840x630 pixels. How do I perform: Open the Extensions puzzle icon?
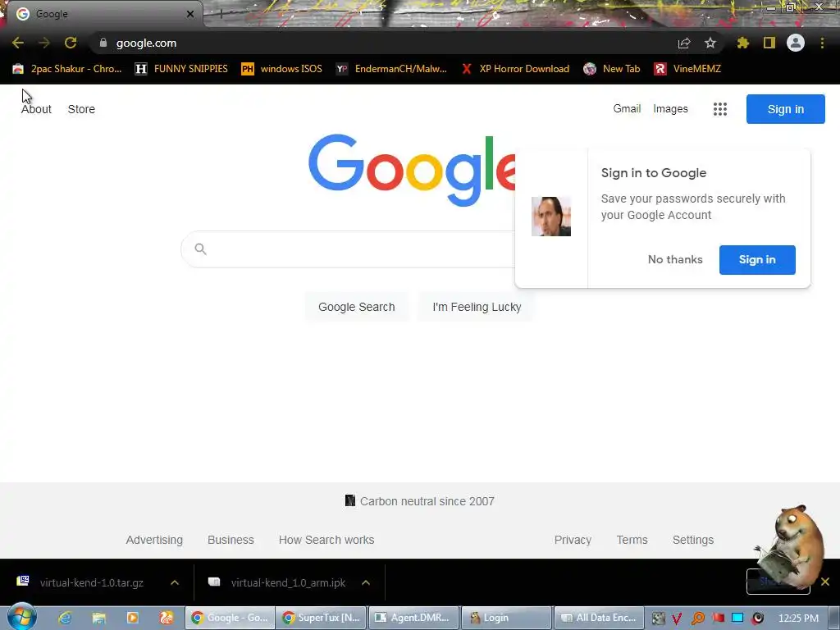pos(742,43)
